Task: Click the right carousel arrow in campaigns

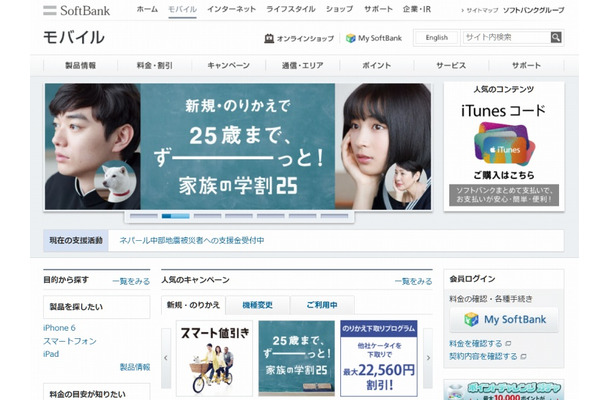Action: (428, 358)
